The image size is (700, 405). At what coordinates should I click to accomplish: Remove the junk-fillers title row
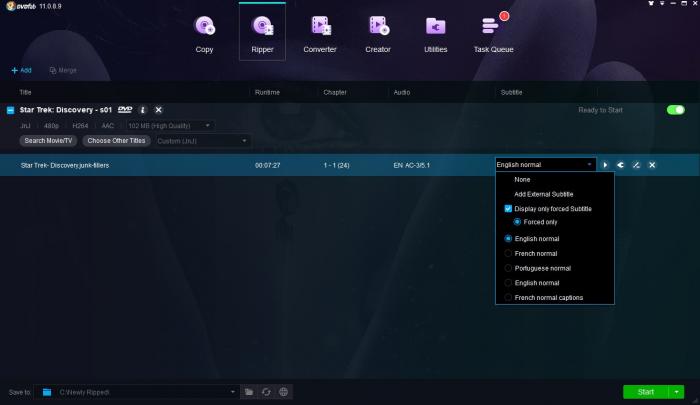[652, 165]
